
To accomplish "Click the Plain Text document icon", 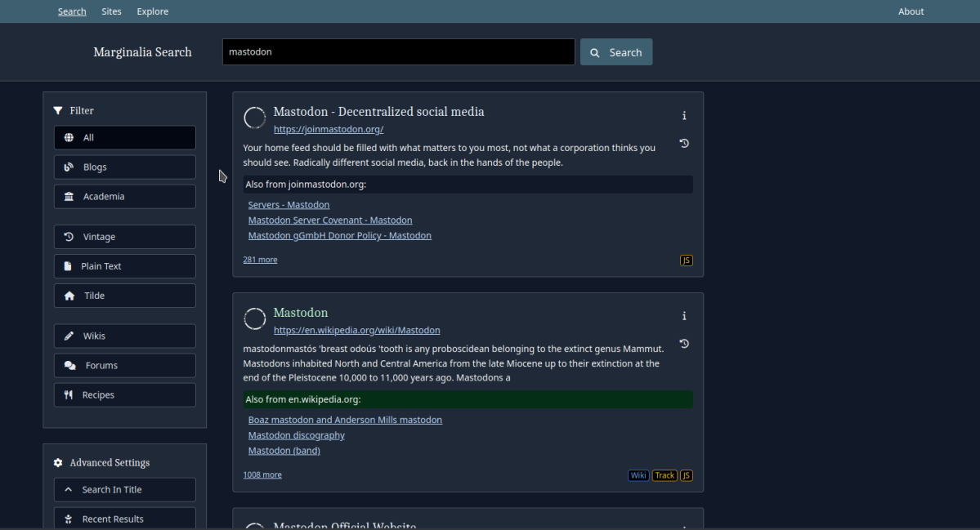I will [x=68, y=266].
